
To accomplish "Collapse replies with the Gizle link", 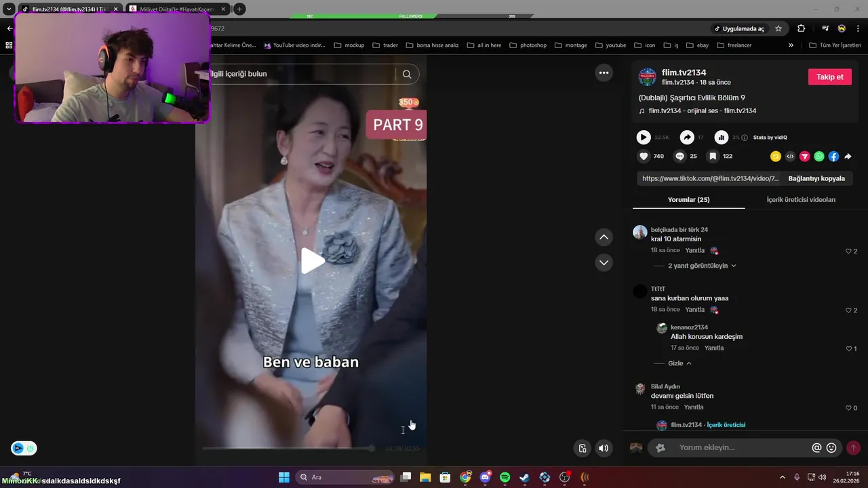I will coord(679,363).
